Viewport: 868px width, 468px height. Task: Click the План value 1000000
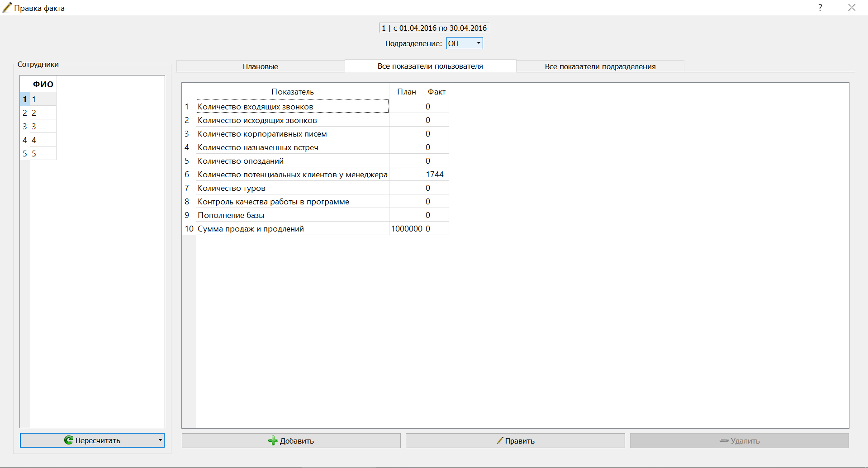click(407, 229)
